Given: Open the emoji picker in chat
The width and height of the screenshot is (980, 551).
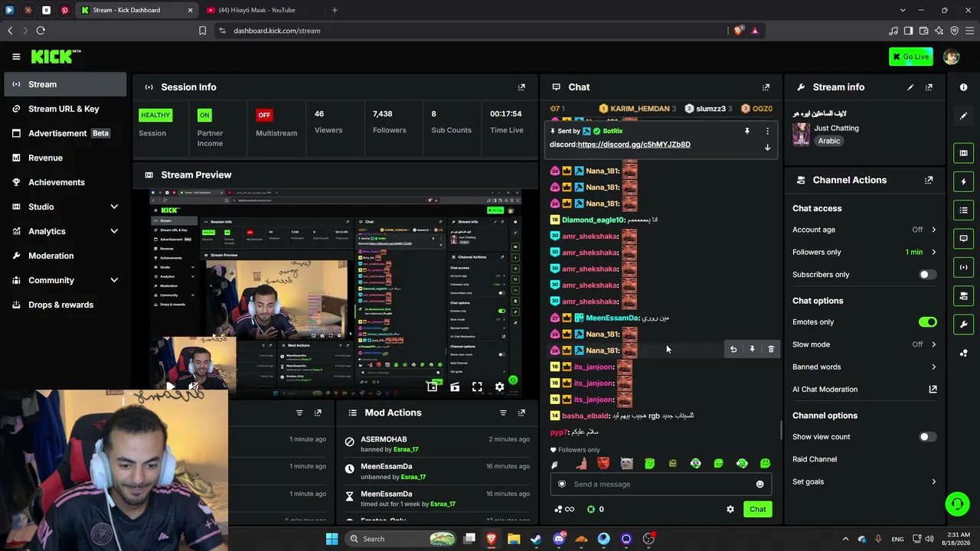Looking at the screenshot, I should click(759, 484).
